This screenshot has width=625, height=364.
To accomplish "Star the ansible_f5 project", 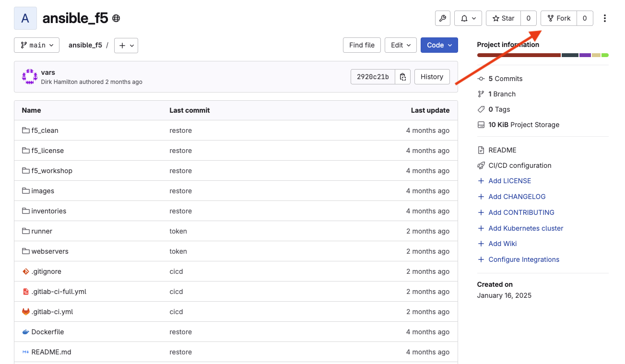I will 503,18.
